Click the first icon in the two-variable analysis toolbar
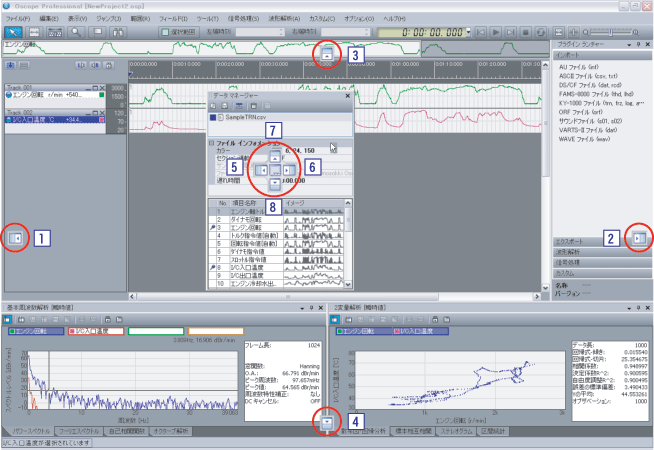The width and height of the screenshot is (654, 450). tap(335, 319)
